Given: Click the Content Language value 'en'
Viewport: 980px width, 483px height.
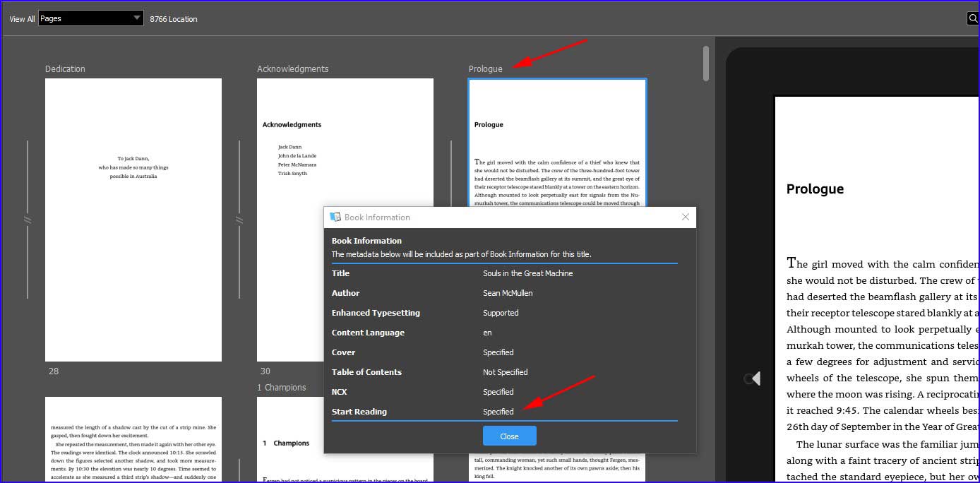Looking at the screenshot, I should pyautogui.click(x=487, y=333).
